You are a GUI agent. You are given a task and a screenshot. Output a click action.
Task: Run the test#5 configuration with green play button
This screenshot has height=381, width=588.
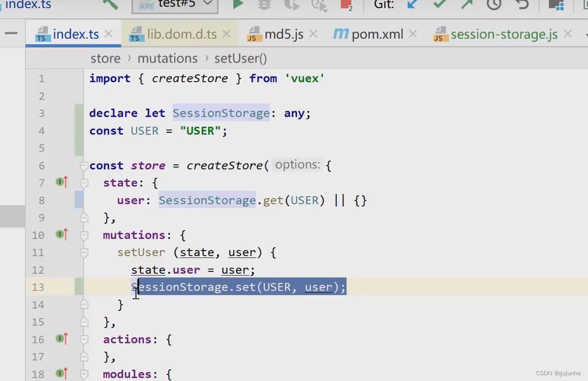[x=238, y=4]
